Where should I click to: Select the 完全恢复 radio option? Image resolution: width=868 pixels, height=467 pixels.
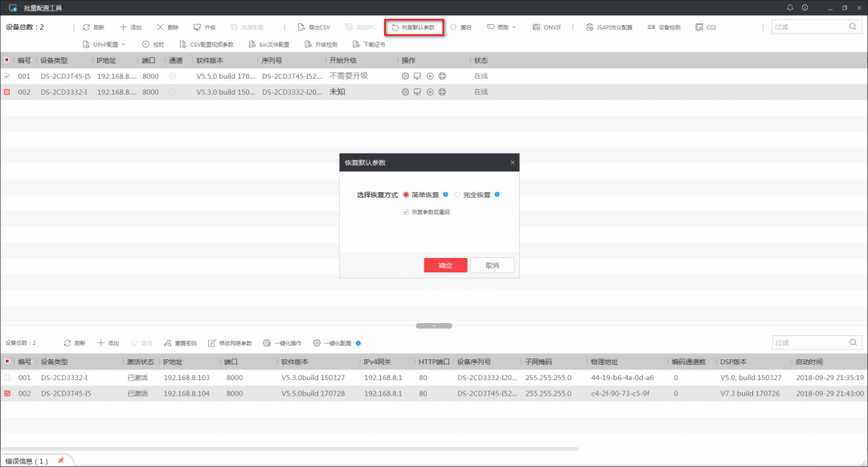point(457,195)
